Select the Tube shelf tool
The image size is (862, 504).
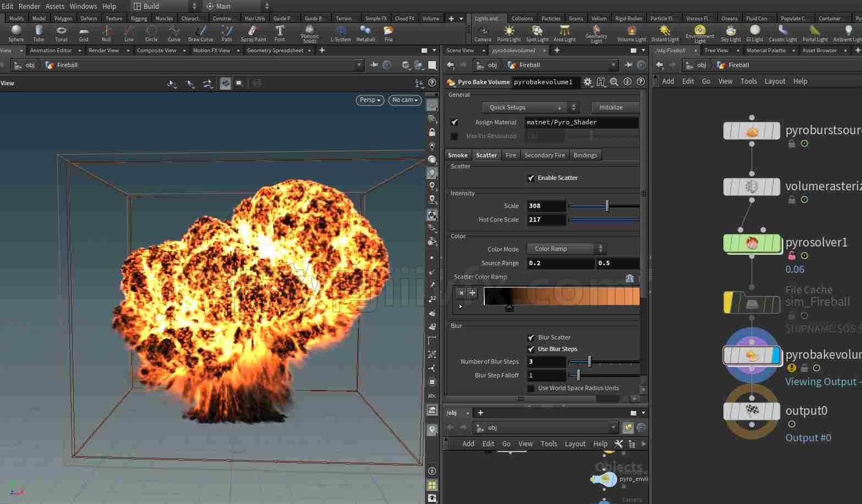(x=39, y=34)
